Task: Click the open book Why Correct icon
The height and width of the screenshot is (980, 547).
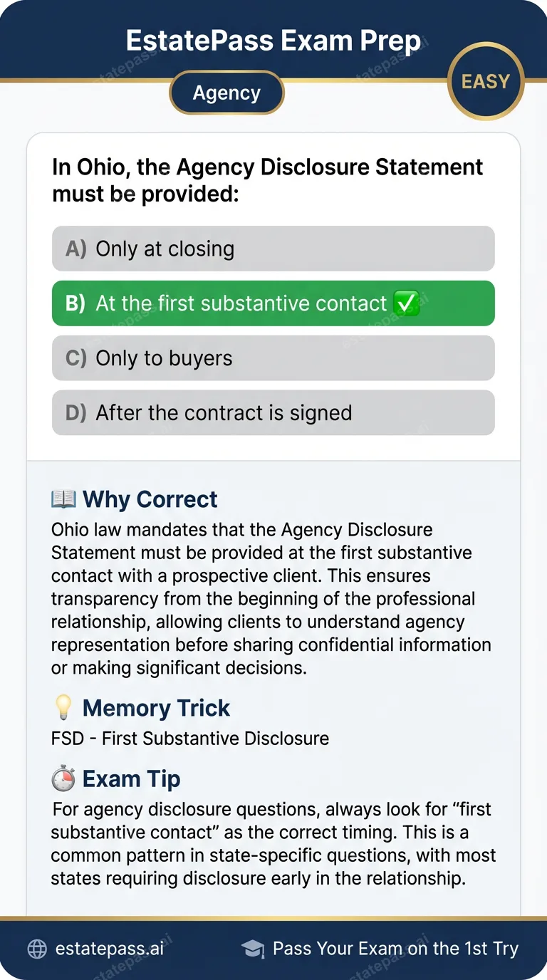Action: (x=63, y=499)
